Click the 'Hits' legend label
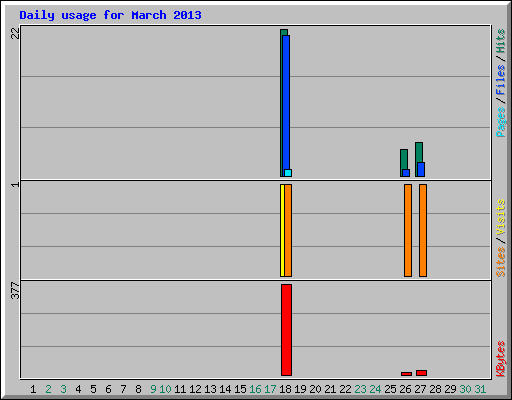The image size is (512, 400). (501, 41)
